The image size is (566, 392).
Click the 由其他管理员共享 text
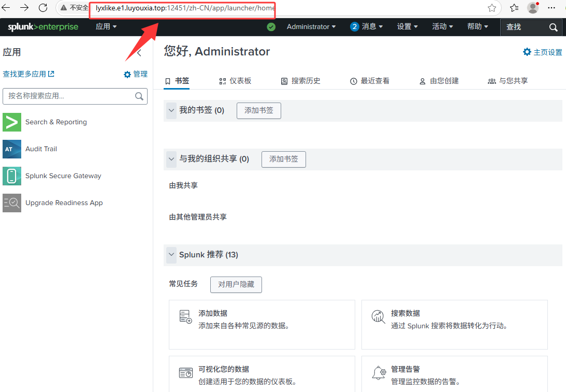click(198, 217)
